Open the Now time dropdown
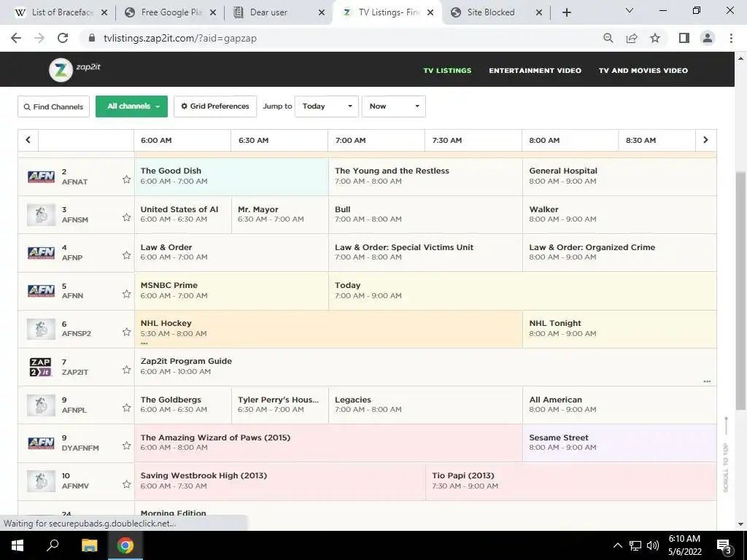The width and height of the screenshot is (747, 560). pyautogui.click(x=393, y=106)
